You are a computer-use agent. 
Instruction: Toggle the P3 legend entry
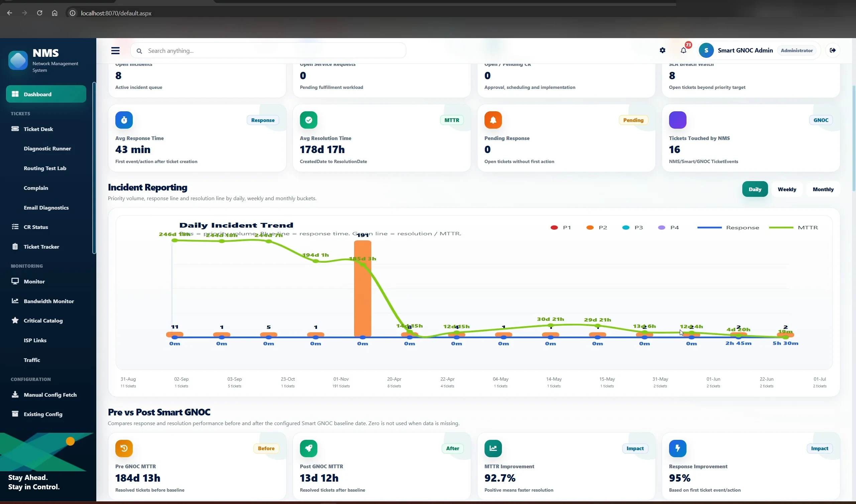pyautogui.click(x=632, y=228)
